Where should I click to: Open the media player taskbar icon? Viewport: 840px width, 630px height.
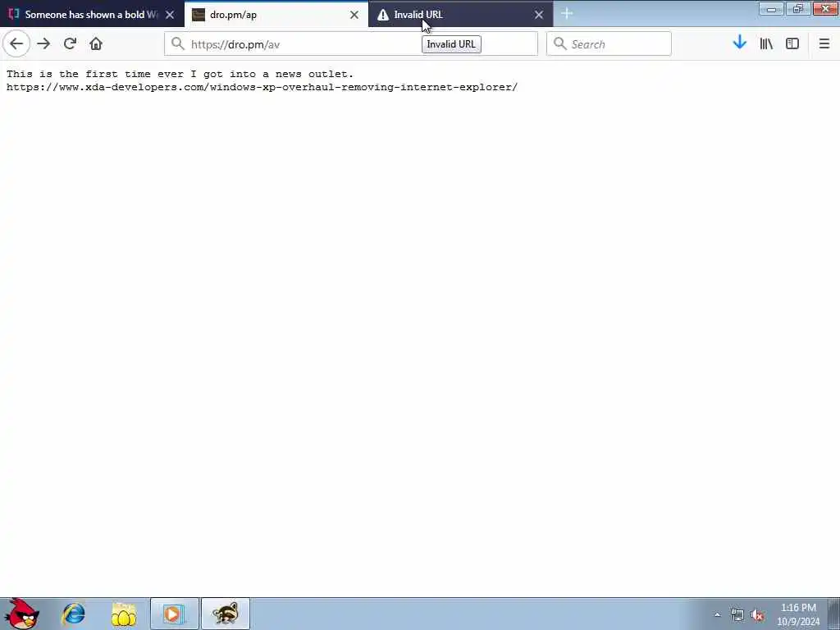pos(174,614)
